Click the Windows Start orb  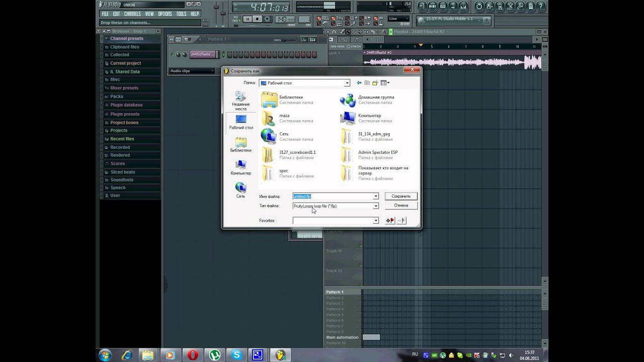coord(105,355)
